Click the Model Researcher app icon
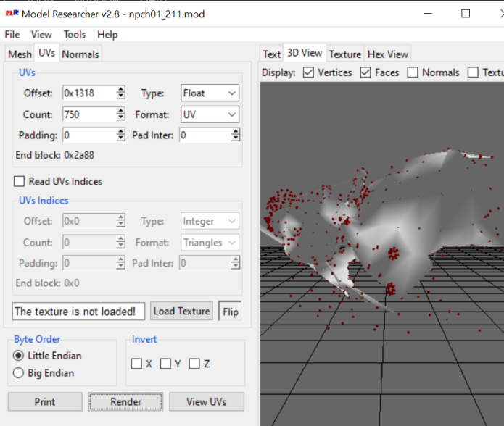This screenshot has width=504, height=426. coord(12,13)
